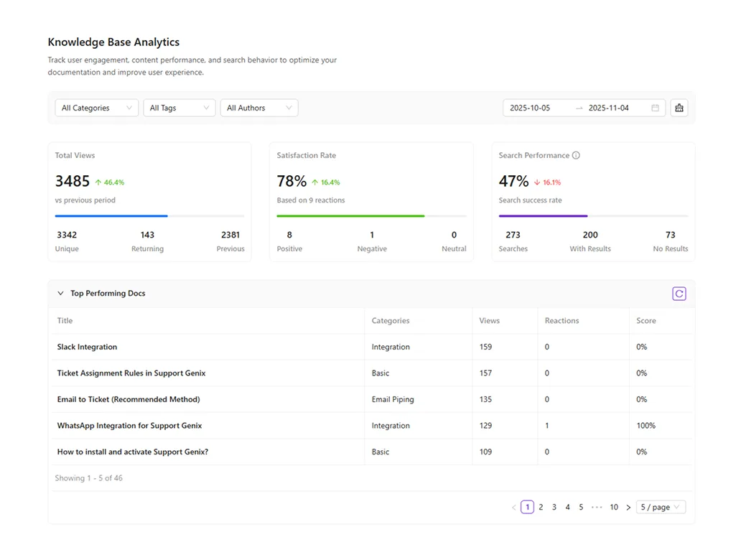Viewport: 741px width, 560px height.
Task: Collapse the Top Performing Docs section
Action: 60,294
